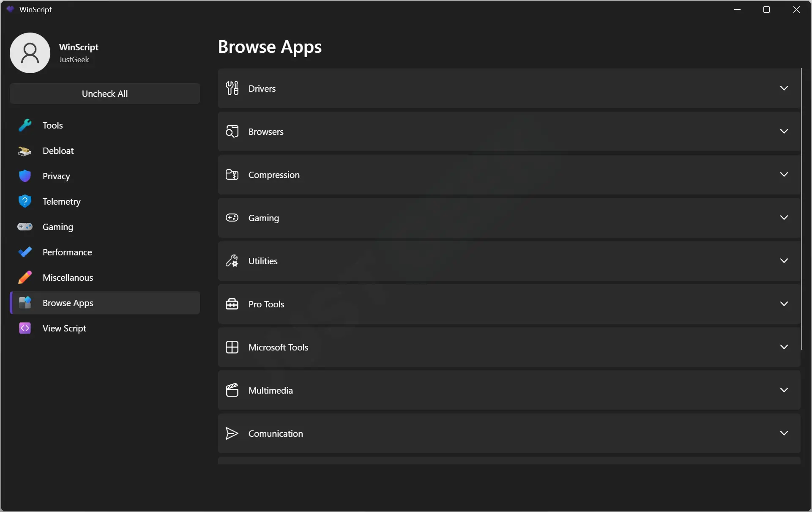Expand the Compression section chevron
This screenshot has height=512, width=812.
[x=784, y=174]
